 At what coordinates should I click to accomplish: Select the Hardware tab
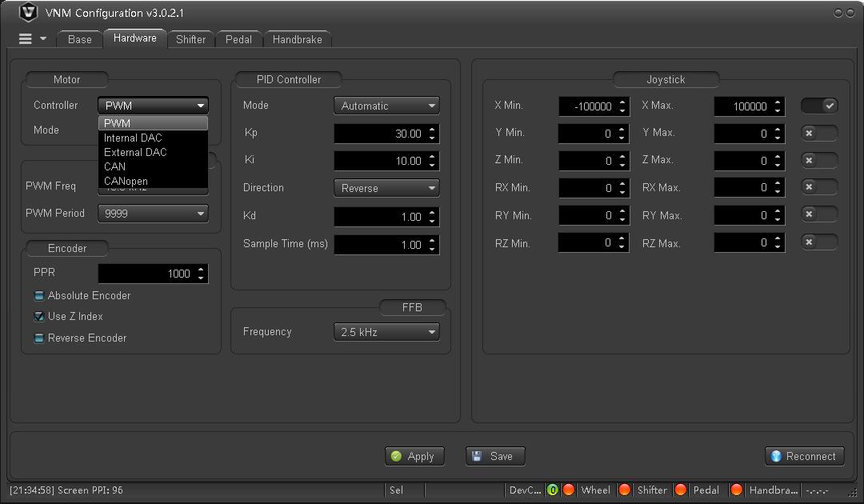coord(135,38)
